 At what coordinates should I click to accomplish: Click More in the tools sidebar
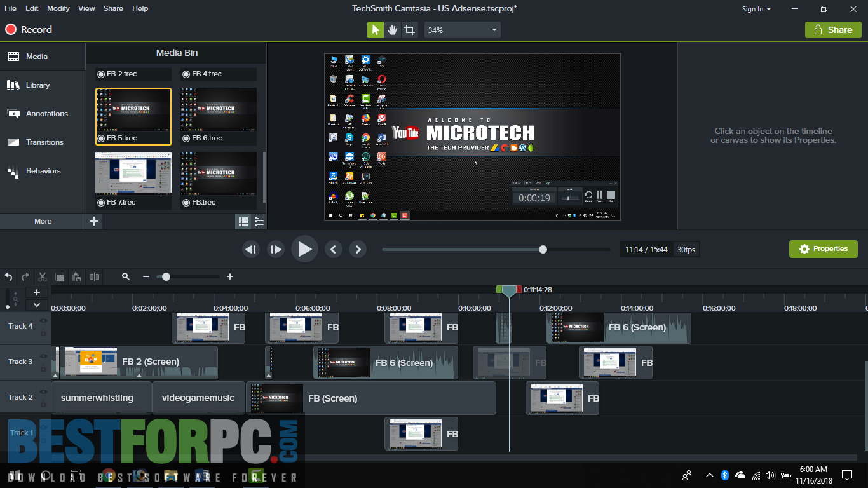(43, 221)
